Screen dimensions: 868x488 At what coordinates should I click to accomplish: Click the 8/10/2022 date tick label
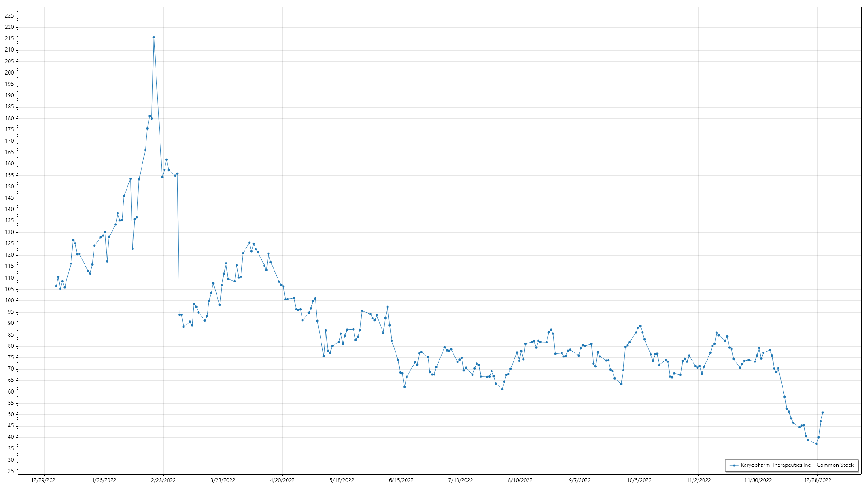520,480
